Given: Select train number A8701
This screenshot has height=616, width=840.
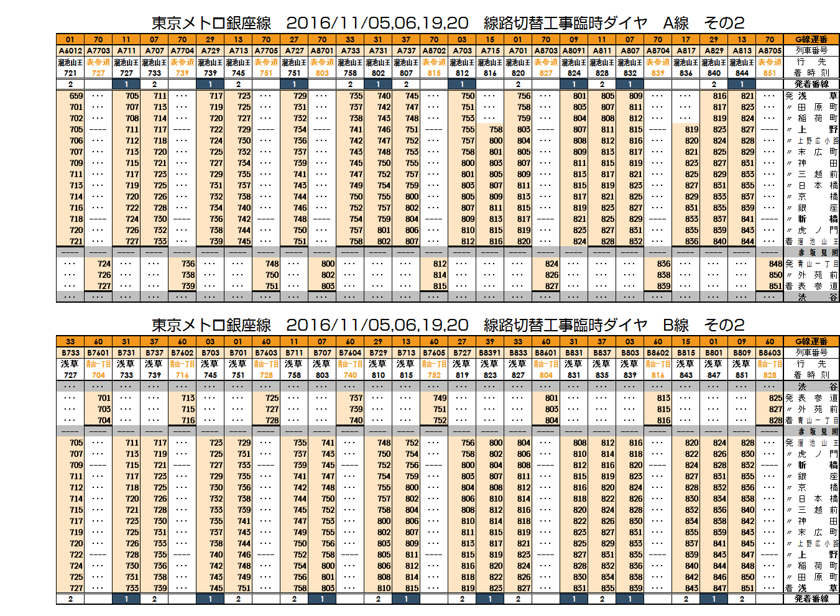Looking at the screenshot, I should click(x=322, y=51).
